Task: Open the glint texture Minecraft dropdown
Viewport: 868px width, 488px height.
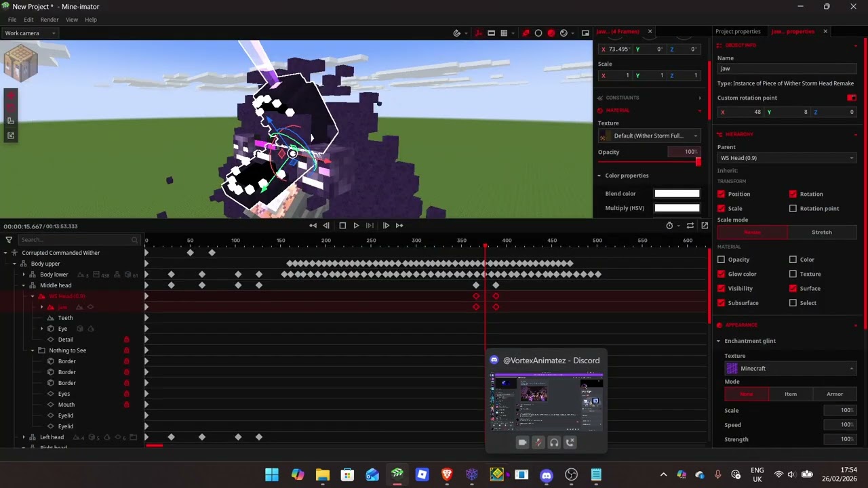Action: coord(790,368)
